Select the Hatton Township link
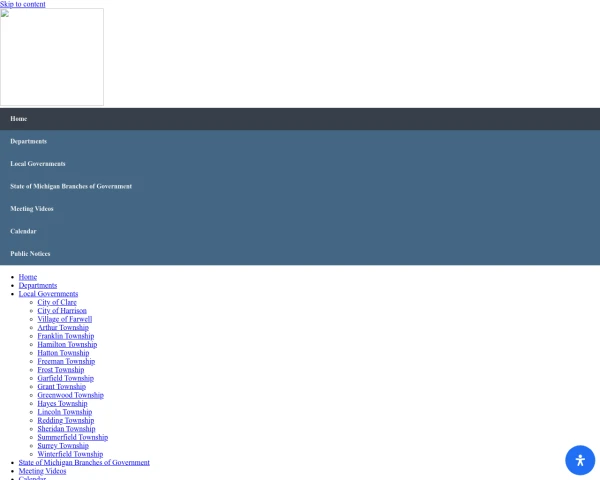This screenshot has height=480, width=600. point(63,353)
